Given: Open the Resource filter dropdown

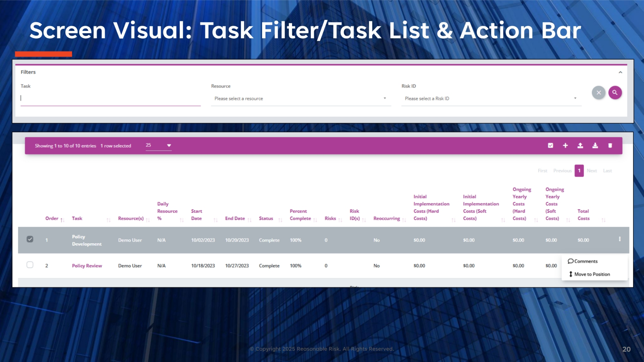Looking at the screenshot, I should click(301, 99).
